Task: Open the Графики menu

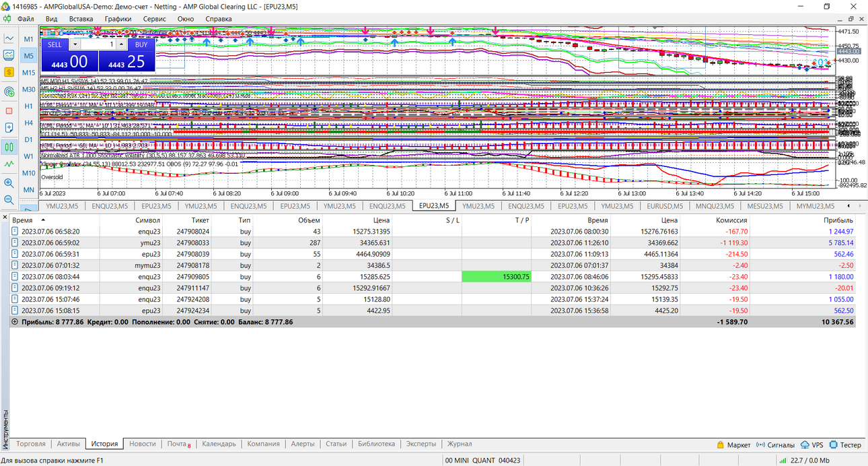Action: (118, 19)
